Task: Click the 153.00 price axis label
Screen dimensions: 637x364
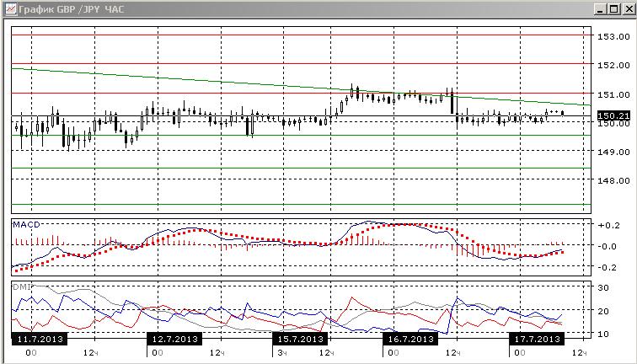Action: 613,36
